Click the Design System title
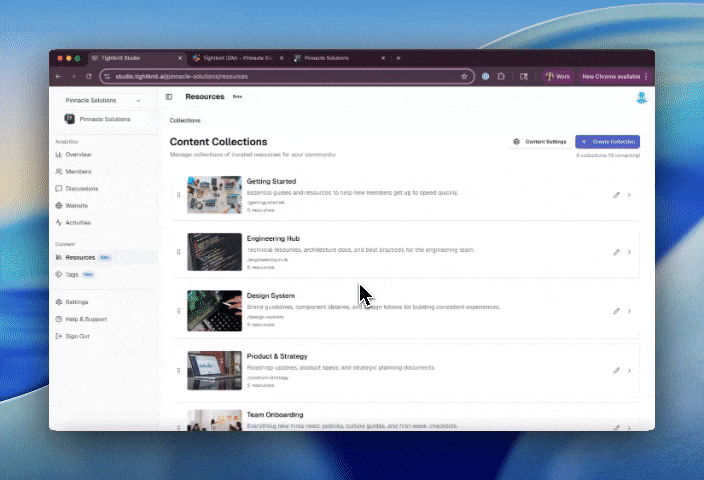Image resolution: width=704 pixels, height=480 pixels. click(271, 295)
